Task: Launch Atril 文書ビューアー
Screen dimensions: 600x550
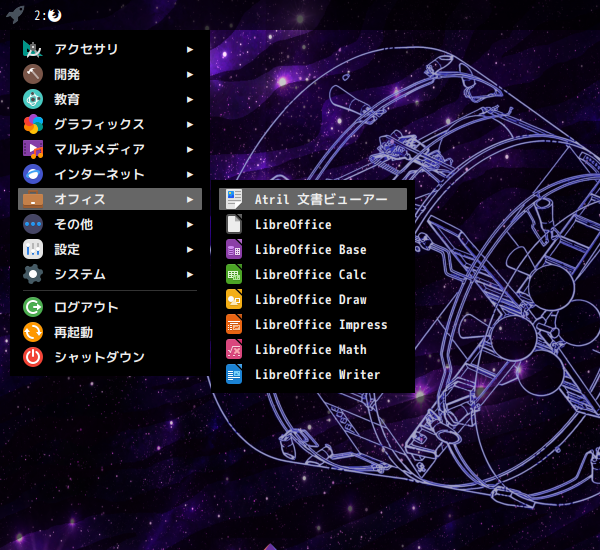Action: click(313, 199)
